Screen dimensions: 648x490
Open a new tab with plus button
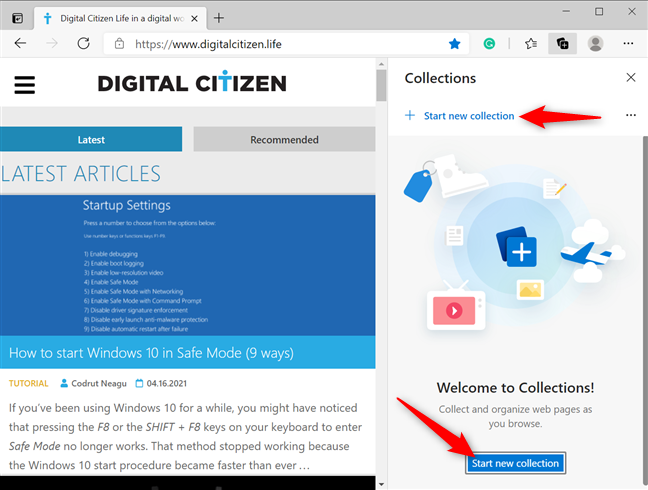tap(219, 18)
